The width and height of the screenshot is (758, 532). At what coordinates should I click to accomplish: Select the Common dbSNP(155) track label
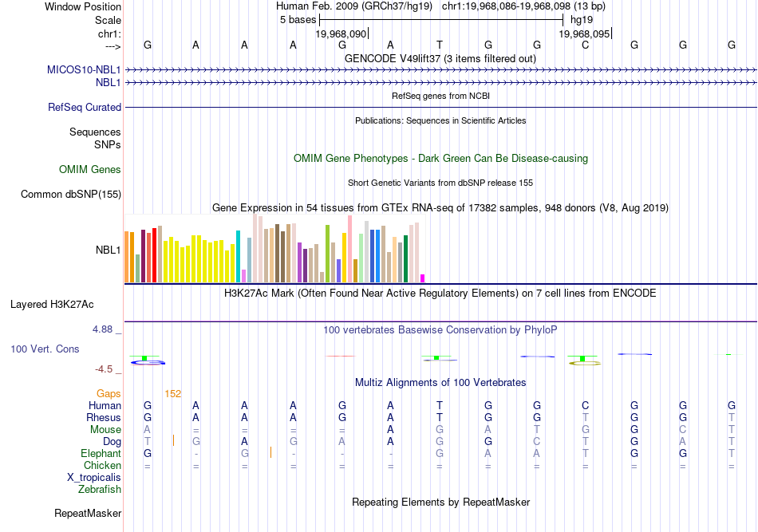pos(70,195)
